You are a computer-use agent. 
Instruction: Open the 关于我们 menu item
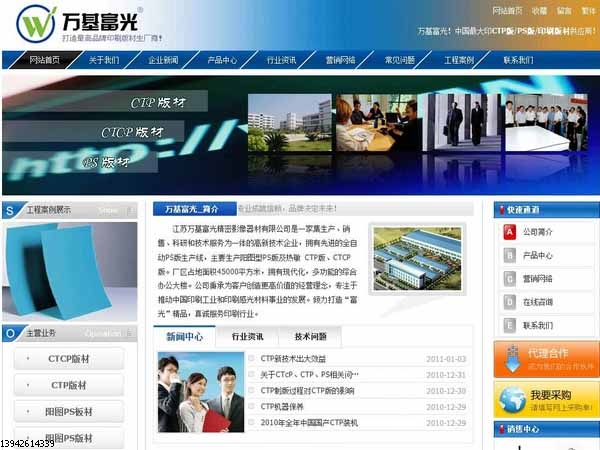pyautogui.click(x=104, y=60)
